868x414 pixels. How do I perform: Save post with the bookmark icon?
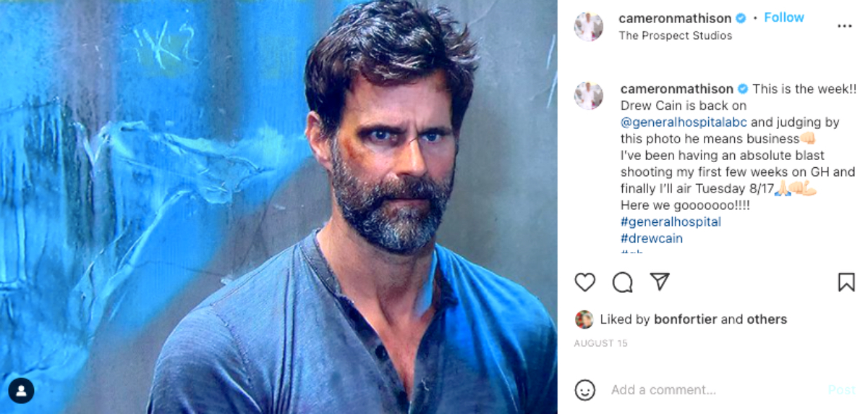click(846, 282)
